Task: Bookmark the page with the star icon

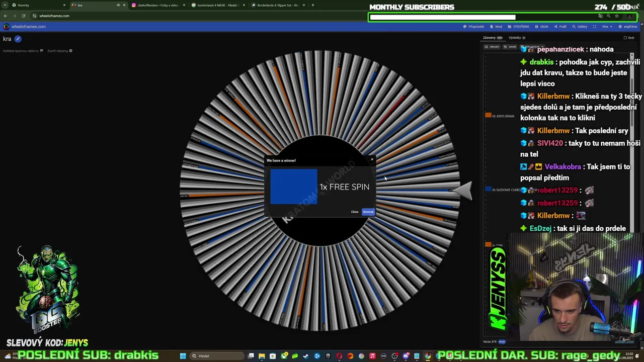Action: (x=617, y=16)
